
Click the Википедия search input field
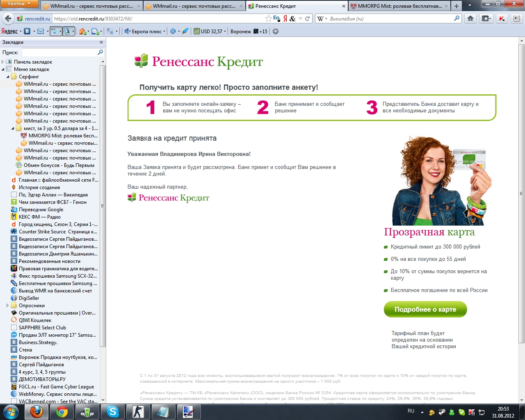(390, 18)
